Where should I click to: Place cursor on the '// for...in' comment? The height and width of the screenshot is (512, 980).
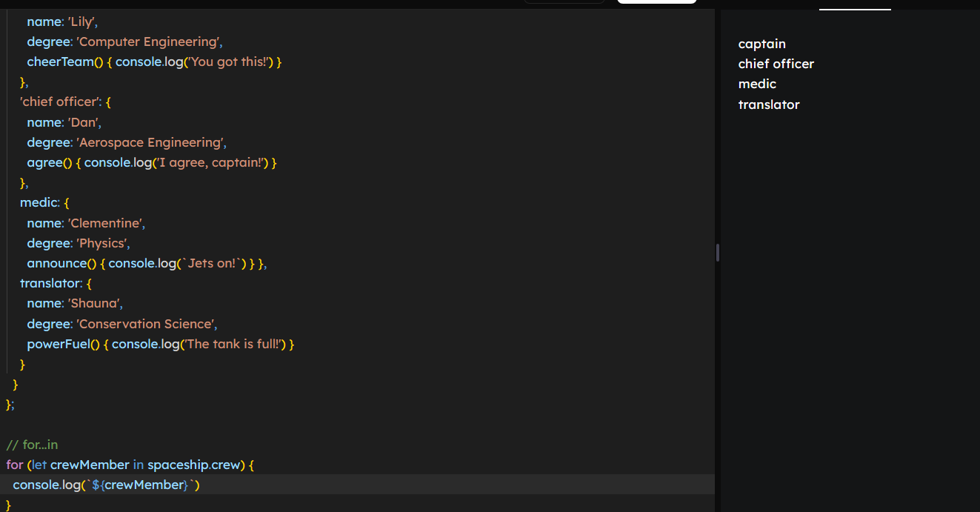(x=32, y=445)
